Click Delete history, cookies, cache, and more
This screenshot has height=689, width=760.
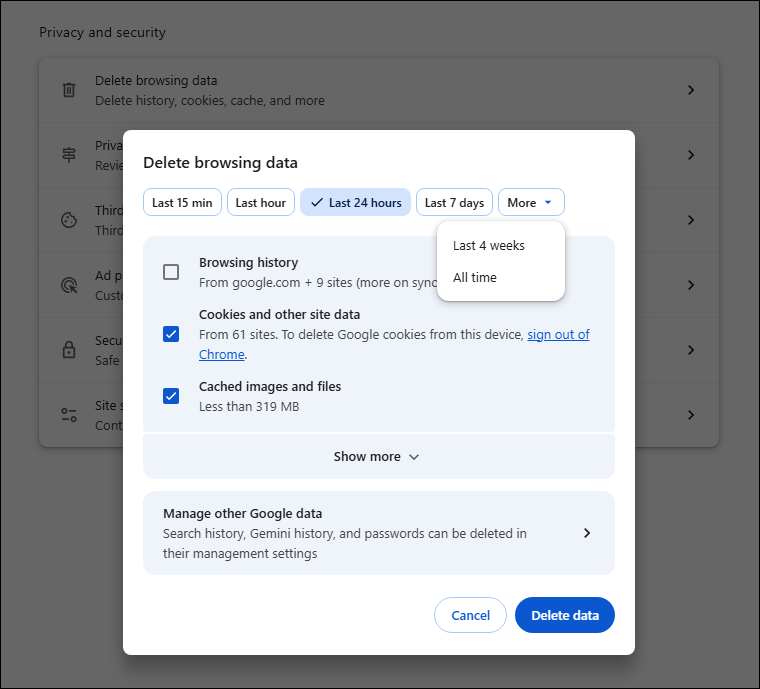pos(210,101)
